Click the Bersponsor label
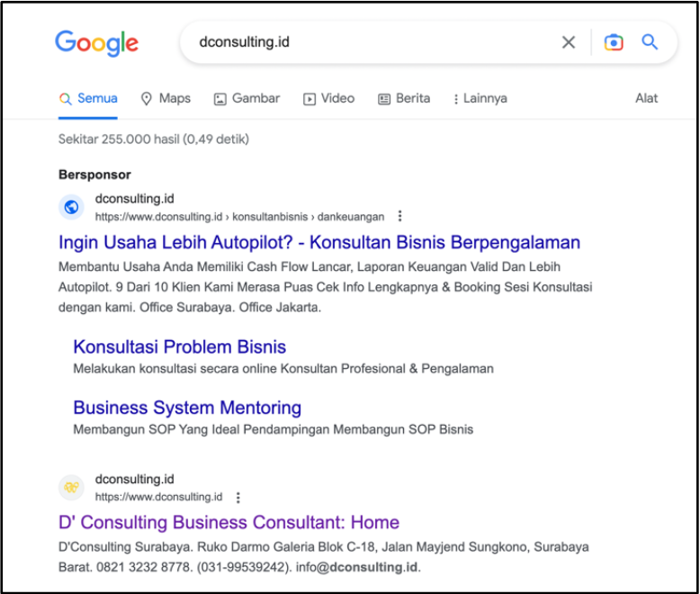The width and height of the screenshot is (700, 594). [x=94, y=175]
